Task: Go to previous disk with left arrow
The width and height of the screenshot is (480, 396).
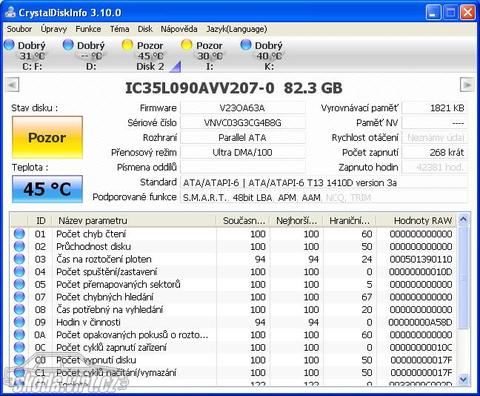Action: click(x=13, y=85)
